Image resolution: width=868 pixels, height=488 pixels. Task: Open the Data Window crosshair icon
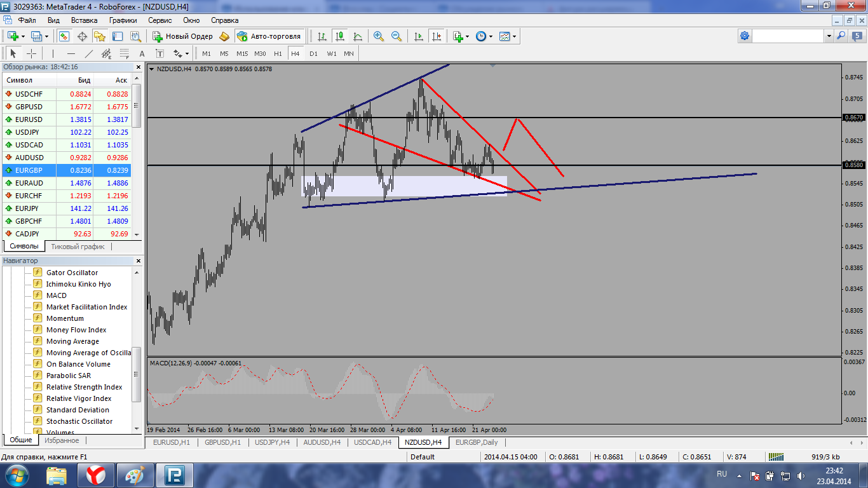pyautogui.click(x=82, y=36)
